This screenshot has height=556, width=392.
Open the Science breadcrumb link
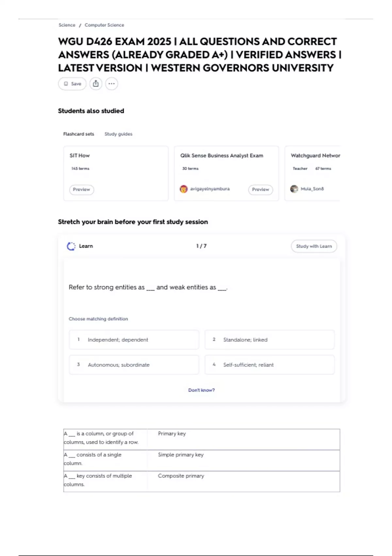pyautogui.click(x=67, y=25)
